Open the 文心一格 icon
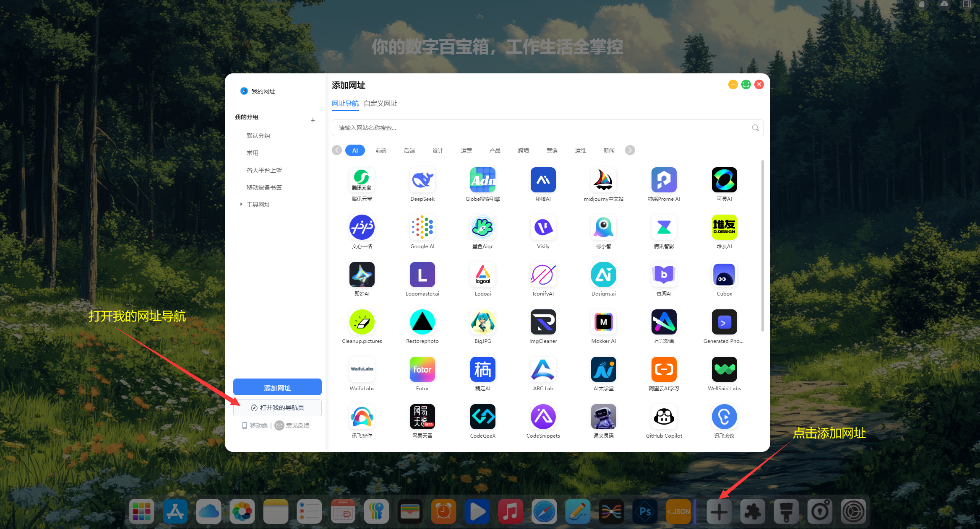980x529 pixels. click(x=362, y=227)
